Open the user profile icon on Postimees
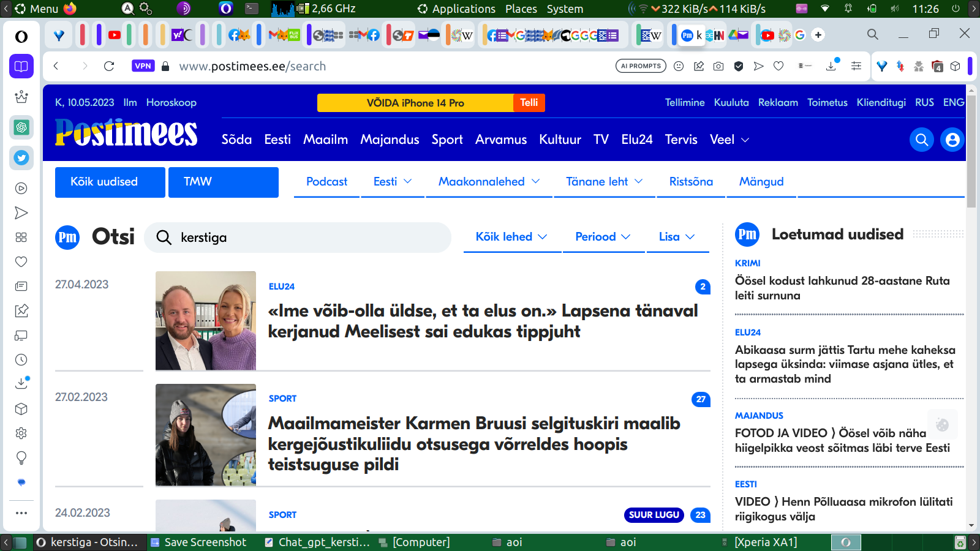Screen dimensions: 980x551 pyautogui.click(x=952, y=140)
